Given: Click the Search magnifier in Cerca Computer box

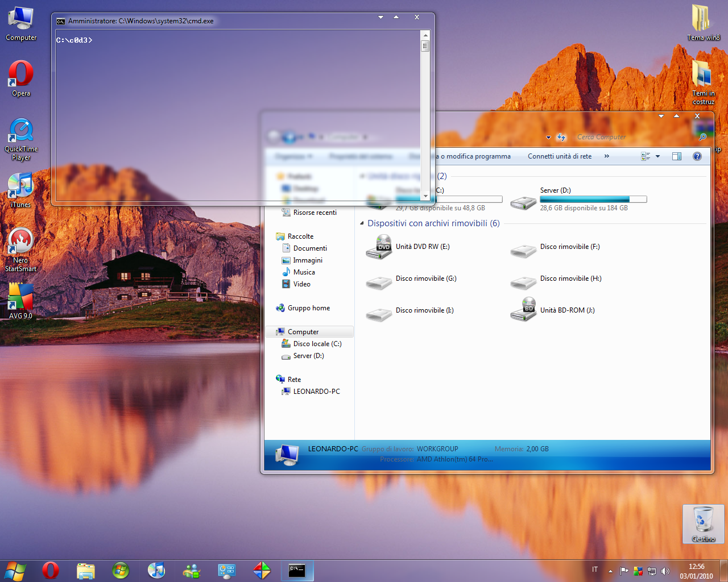Looking at the screenshot, I should coord(703,137).
